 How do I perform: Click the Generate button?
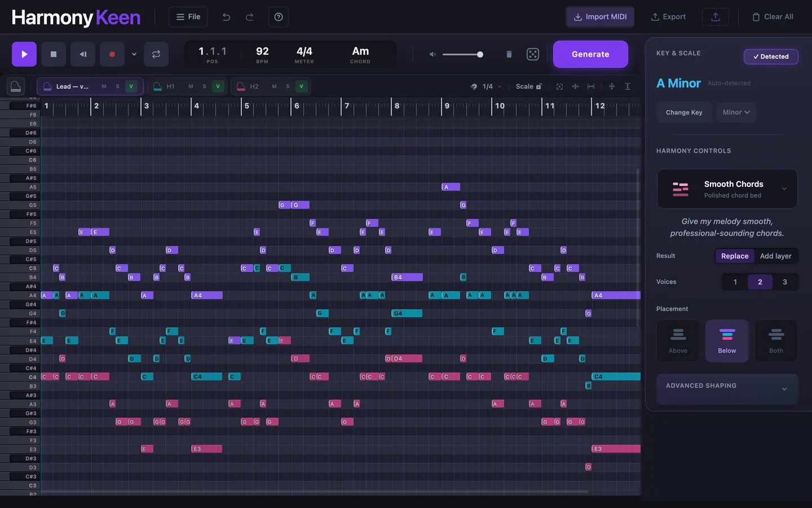coord(590,54)
